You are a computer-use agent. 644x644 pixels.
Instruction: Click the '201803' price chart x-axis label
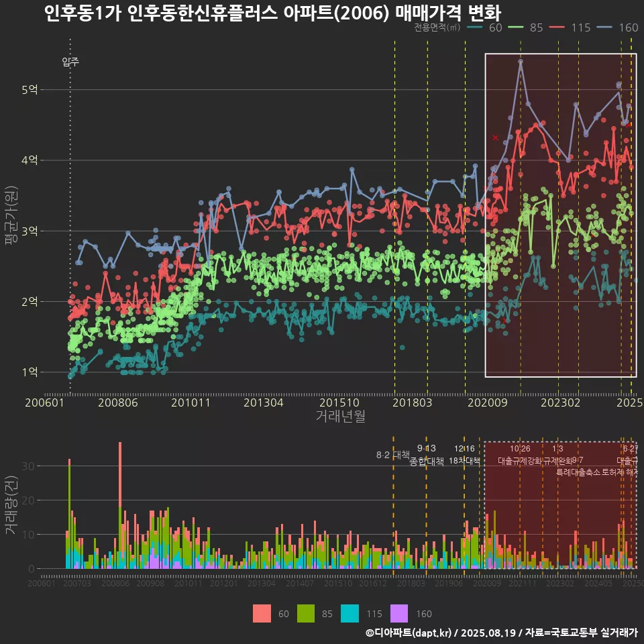pyautogui.click(x=412, y=402)
